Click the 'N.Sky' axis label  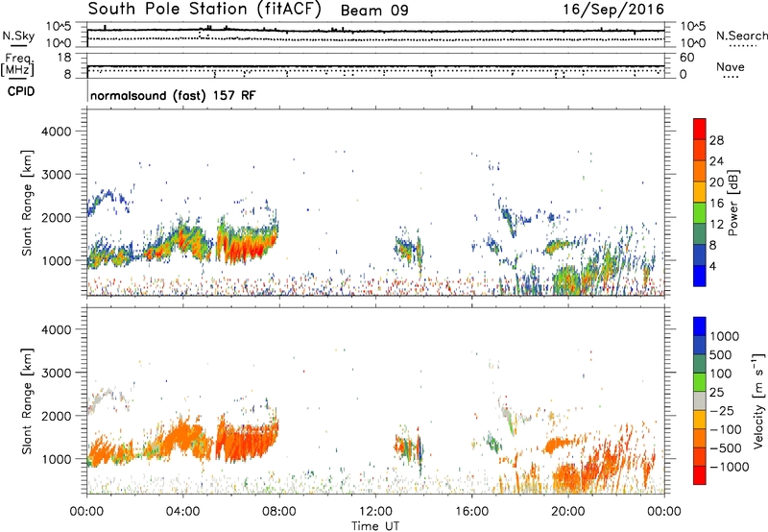18,36
